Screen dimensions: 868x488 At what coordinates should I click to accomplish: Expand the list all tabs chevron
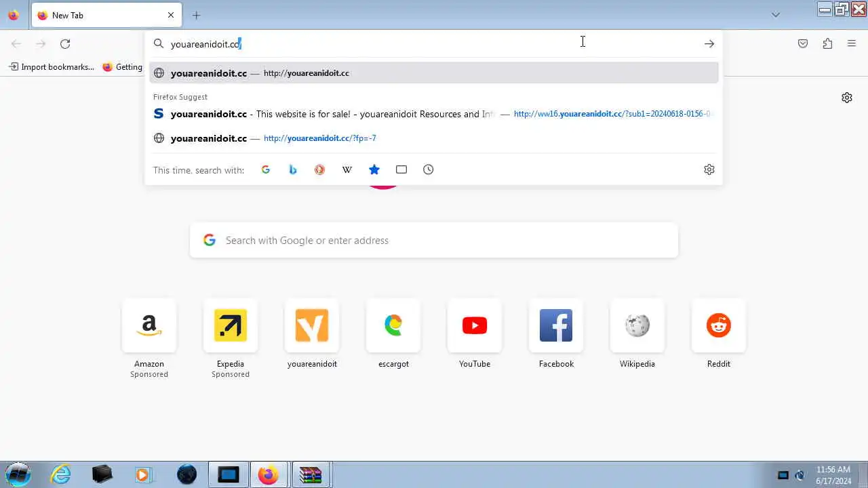(x=776, y=15)
